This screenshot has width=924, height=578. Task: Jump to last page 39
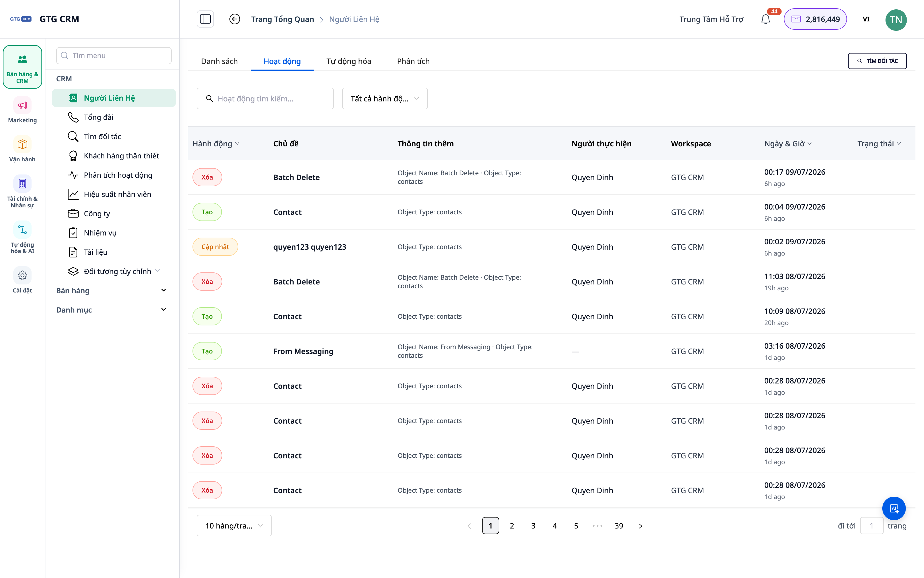coord(619,526)
